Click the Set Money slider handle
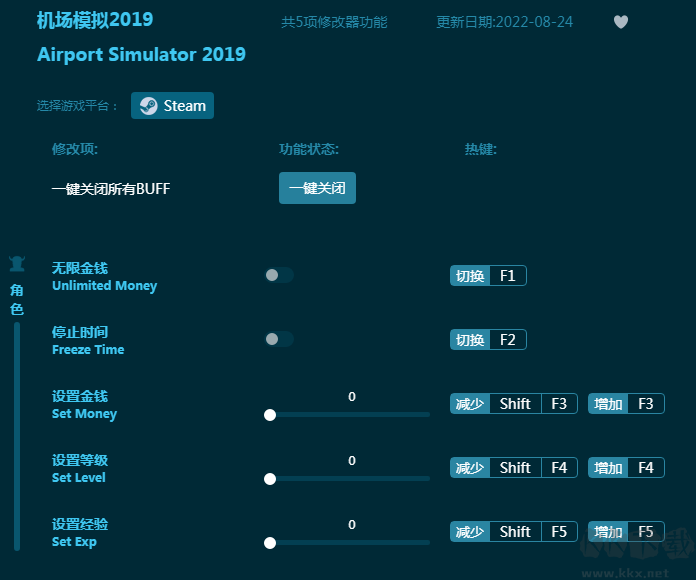The height and width of the screenshot is (580, 696). coord(270,415)
